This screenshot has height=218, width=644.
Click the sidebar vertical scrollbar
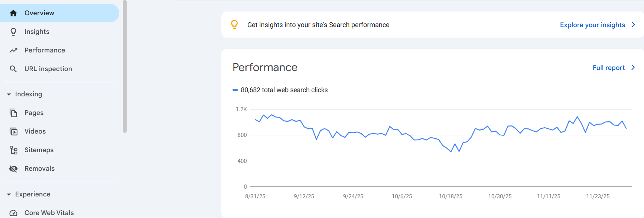coord(125,67)
